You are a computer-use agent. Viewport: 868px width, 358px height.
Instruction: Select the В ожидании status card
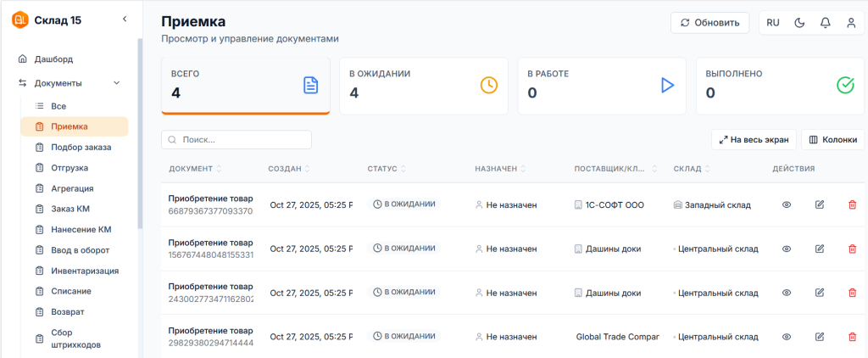click(423, 86)
